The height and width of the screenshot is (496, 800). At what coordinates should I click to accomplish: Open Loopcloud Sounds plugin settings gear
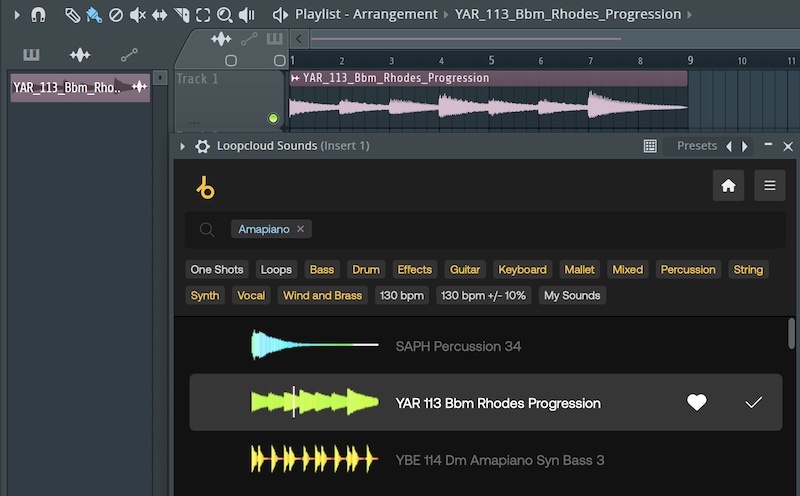pos(203,146)
